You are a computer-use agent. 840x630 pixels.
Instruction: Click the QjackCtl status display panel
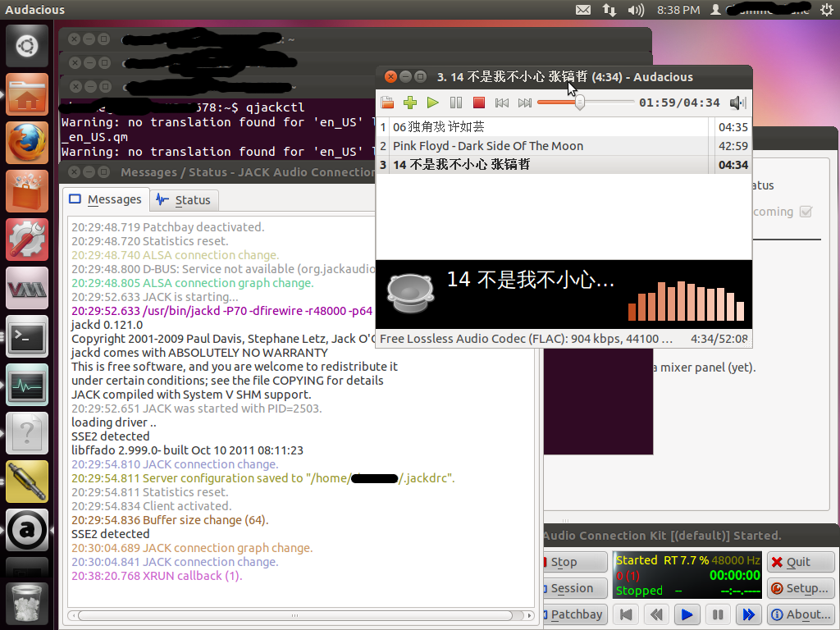click(x=687, y=575)
